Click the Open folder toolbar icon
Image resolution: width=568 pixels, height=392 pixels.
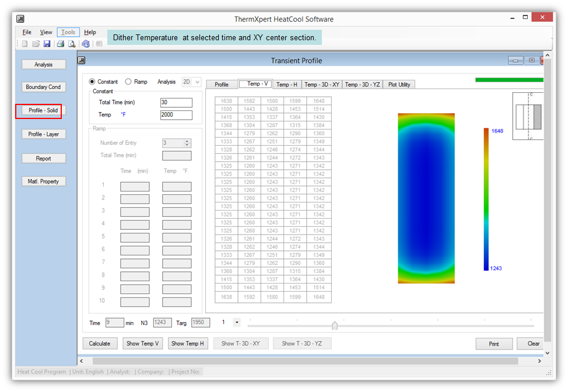[36, 44]
